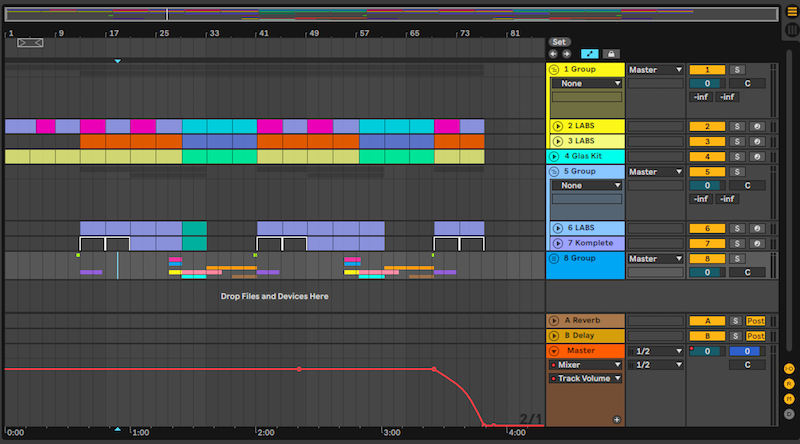Solo the A Reverb return
Image resolution: width=800 pixels, height=444 pixels.
[735, 321]
